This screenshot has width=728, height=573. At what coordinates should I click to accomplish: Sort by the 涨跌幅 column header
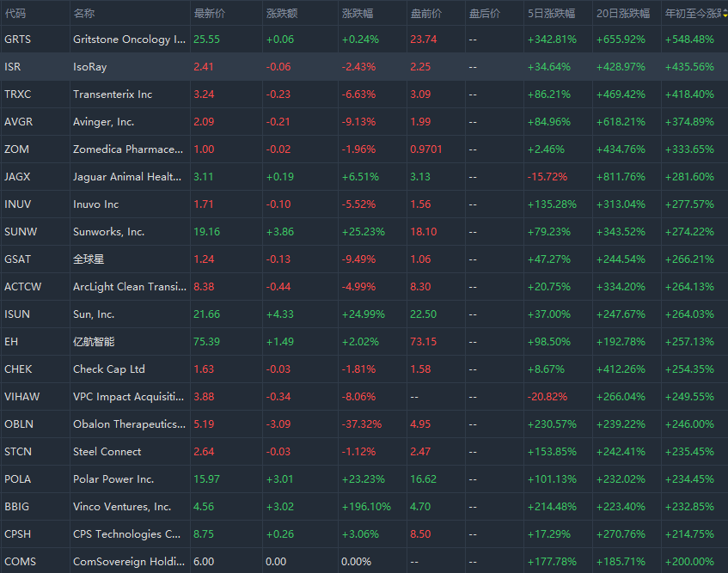point(358,14)
